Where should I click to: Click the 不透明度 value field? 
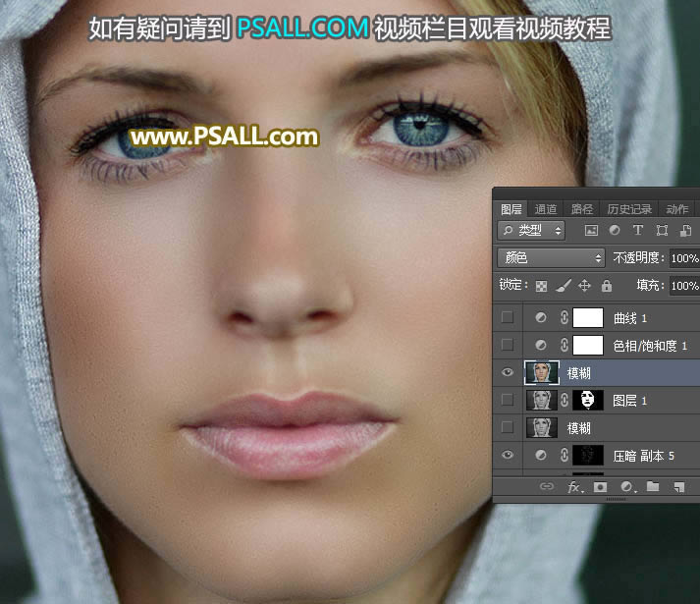pyautogui.click(x=684, y=258)
